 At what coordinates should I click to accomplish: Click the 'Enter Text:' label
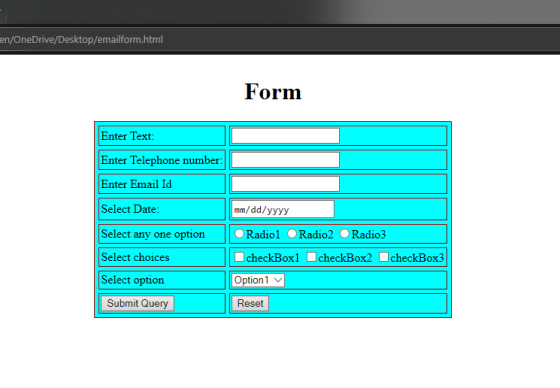(x=128, y=136)
